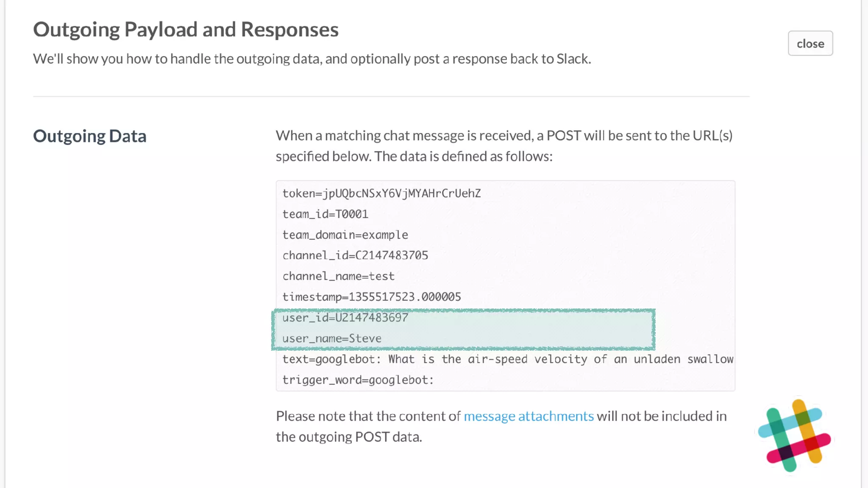Click the channel_id=C2147483705 line
The image size is (868, 488).
coord(355,255)
